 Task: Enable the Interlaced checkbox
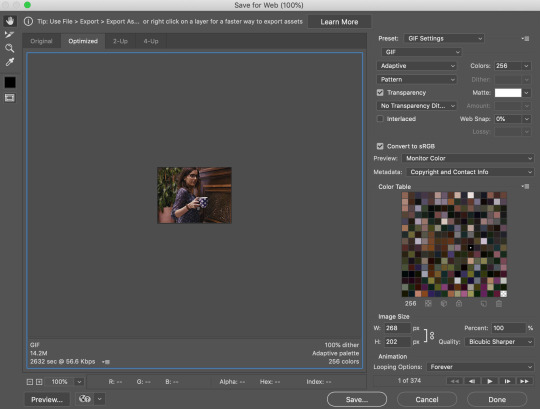click(380, 118)
